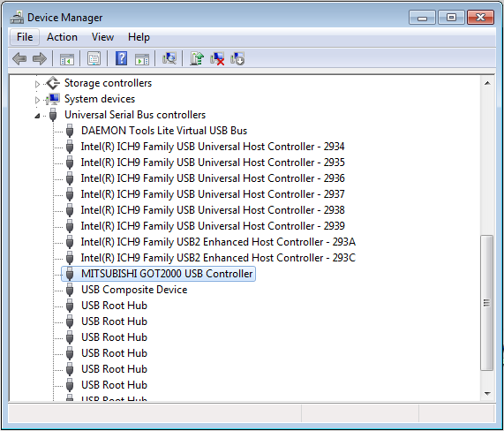
Task: Minimize the Device Manager window
Action: pos(422,18)
